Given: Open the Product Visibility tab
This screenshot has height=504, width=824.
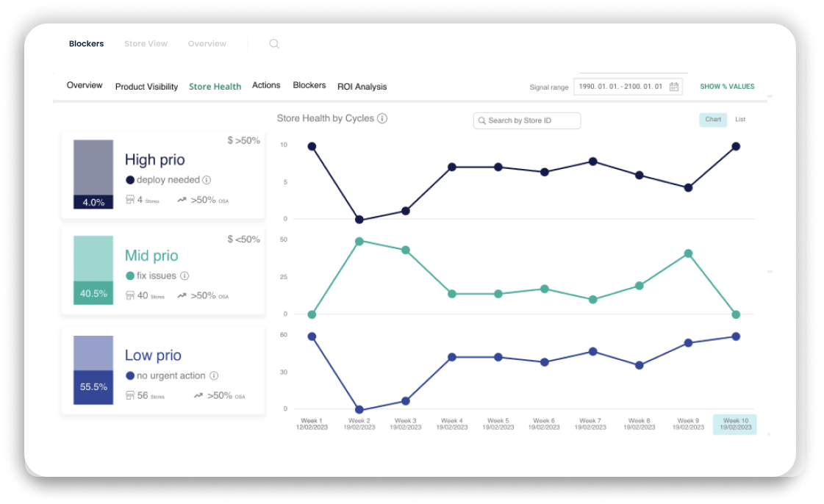Looking at the screenshot, I should pyautogui.click(x=146, y=87).
